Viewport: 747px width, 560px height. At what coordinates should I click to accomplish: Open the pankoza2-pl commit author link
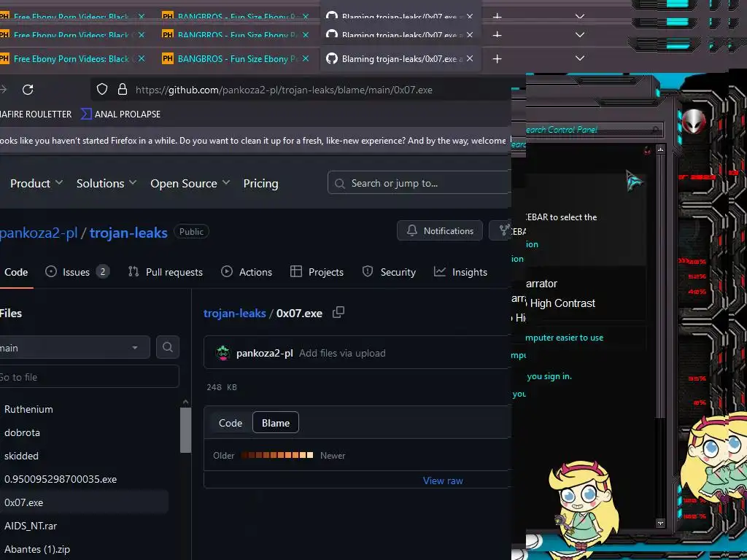click(x=264, y=353)
